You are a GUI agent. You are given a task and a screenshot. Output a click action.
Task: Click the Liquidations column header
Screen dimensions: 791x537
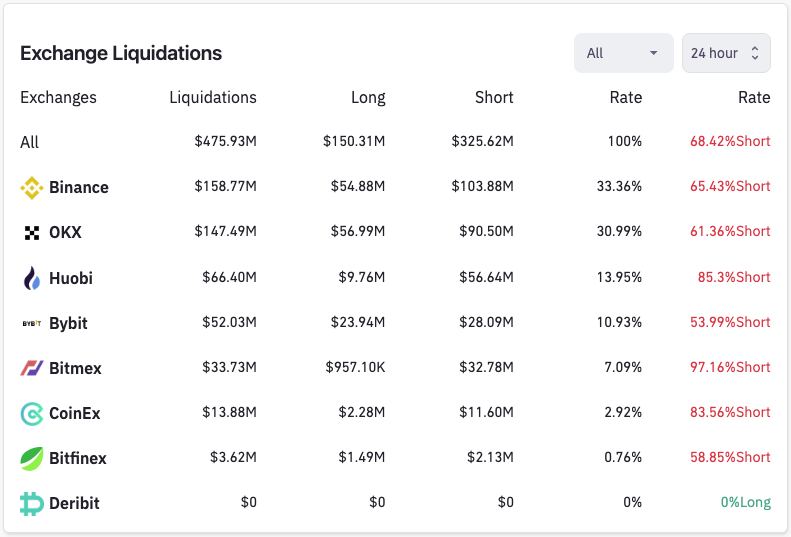pyautogui.click(x=213, y=98)
